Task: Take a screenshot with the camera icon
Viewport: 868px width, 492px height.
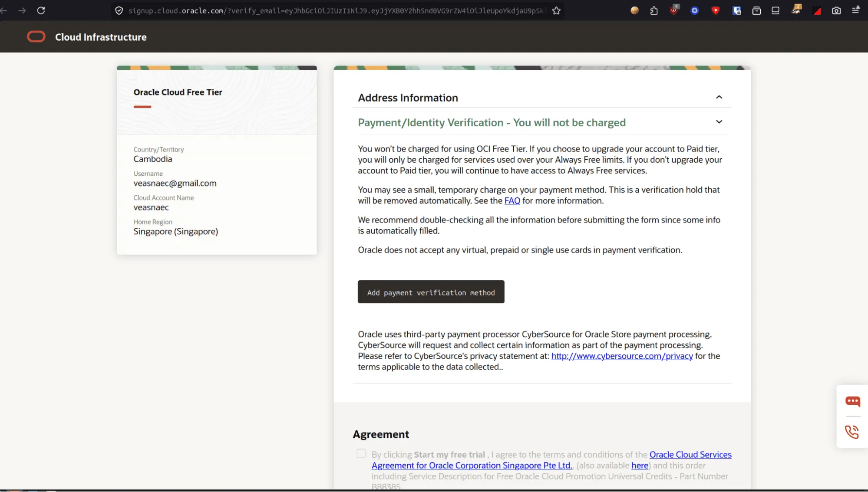Action: click(x=836, y=10)
